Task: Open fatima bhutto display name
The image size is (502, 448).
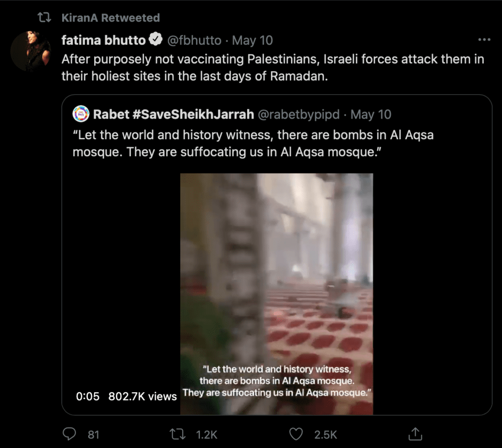Action: pos(103,40)
